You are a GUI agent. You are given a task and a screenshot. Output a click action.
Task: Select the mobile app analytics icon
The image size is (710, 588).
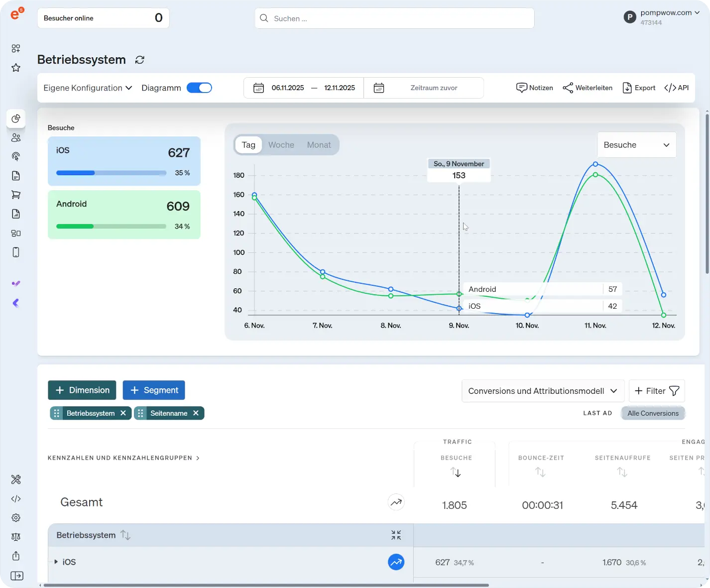tap(15, 252)
